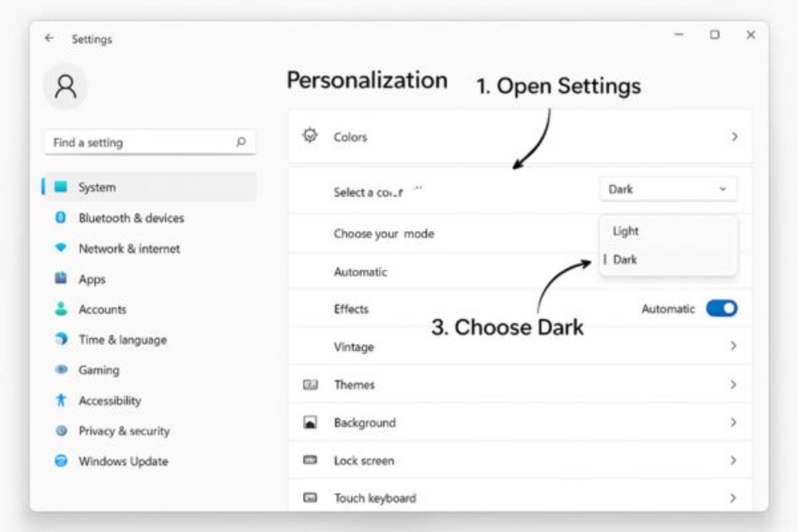Click the Network & internet icon

pyautogui.click(x=61, y=248)
